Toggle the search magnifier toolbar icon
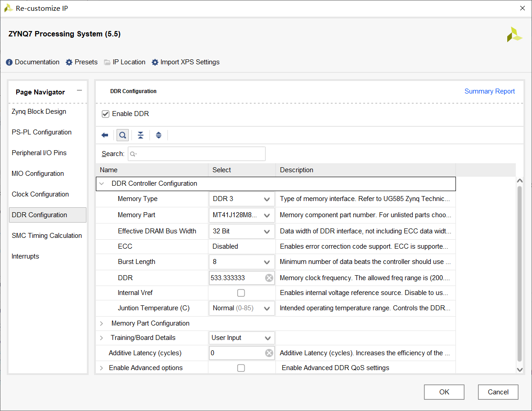Screen dimensions: 532x411 (x=122, y=135)
